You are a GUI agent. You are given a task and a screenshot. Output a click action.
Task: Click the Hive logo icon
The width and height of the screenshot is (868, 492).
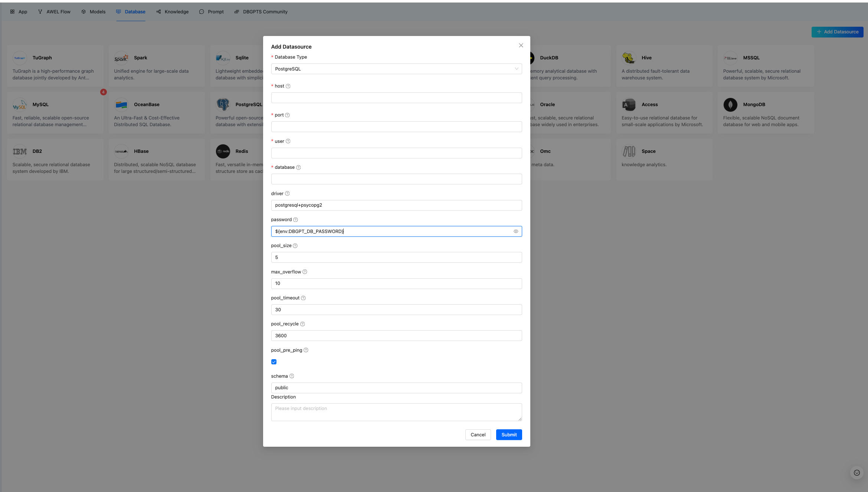coord(629,58)
